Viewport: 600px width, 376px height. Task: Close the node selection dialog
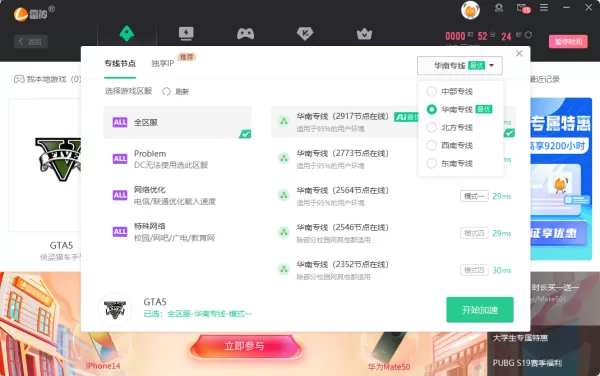pos(519,53)
